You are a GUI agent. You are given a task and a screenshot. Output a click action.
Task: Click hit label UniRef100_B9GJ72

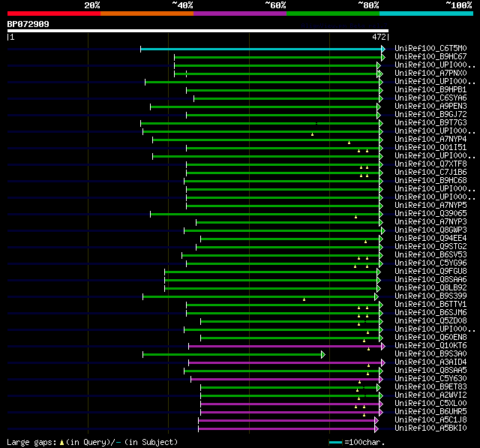430,115
